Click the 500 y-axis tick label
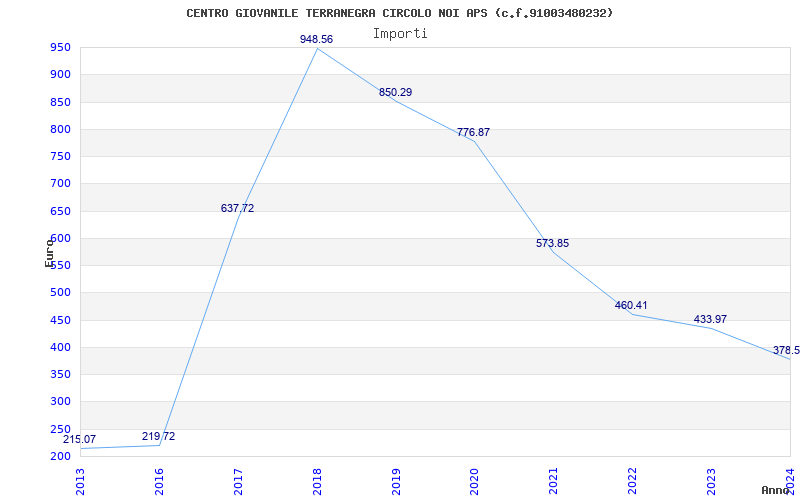The height and width of the screenshot is (500, 800). click(x=60, y=293)
